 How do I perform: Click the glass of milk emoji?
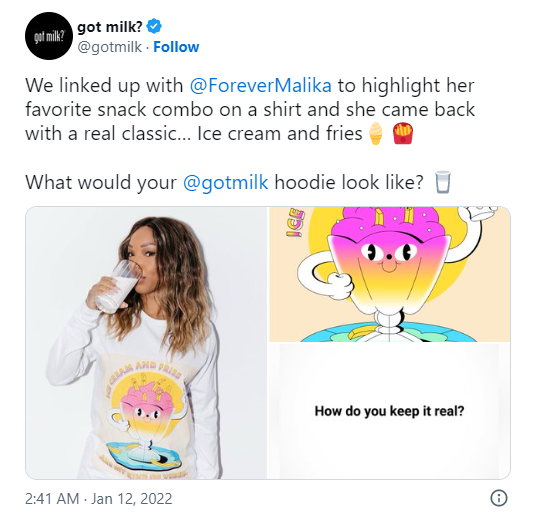coord(443,182)
